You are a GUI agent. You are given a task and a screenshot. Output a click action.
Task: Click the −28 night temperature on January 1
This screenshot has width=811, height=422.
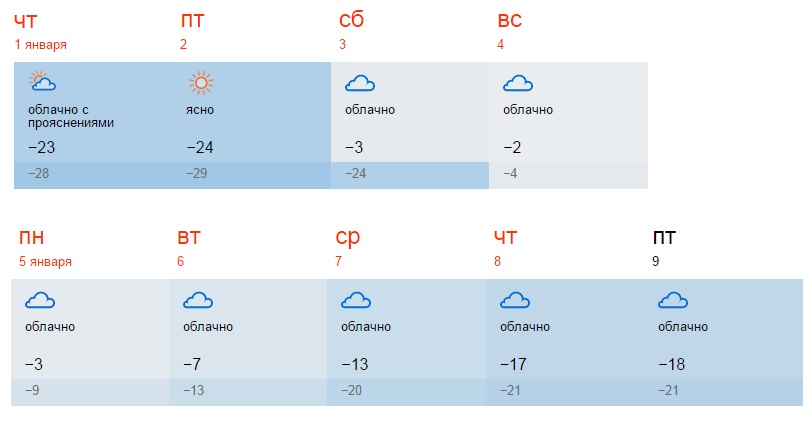tap(41, 173)
